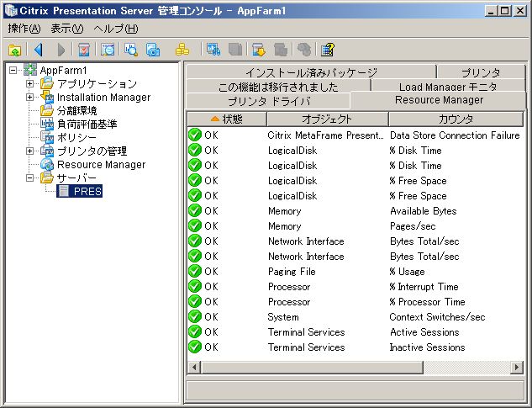The width and height of the screenshot is (532, 408).
Task: Switch to インストール済みパッケージ tab
Action: coord(311,72)
